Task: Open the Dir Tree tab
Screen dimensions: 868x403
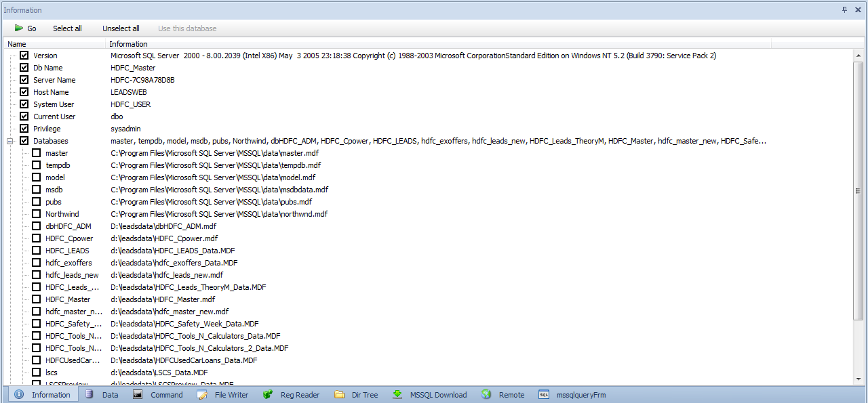Action: [x=357, y=395]
